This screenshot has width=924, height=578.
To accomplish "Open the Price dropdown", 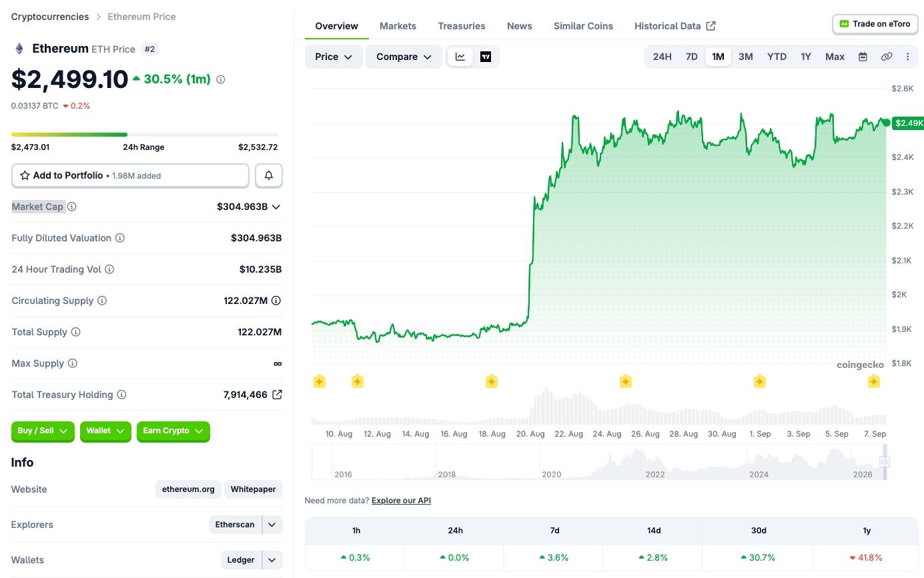I will pyautogui.click(x=334, y=57).
